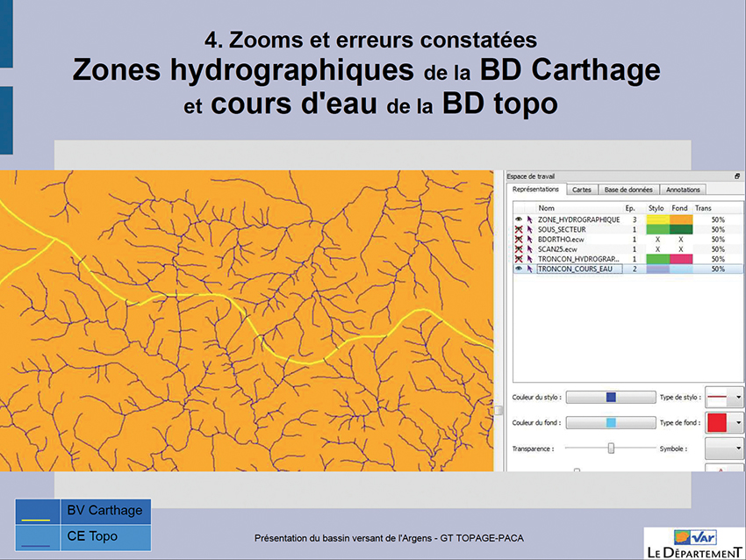The image size is (746, 560).
Task: Click the Trans column header
Action: 703,208
